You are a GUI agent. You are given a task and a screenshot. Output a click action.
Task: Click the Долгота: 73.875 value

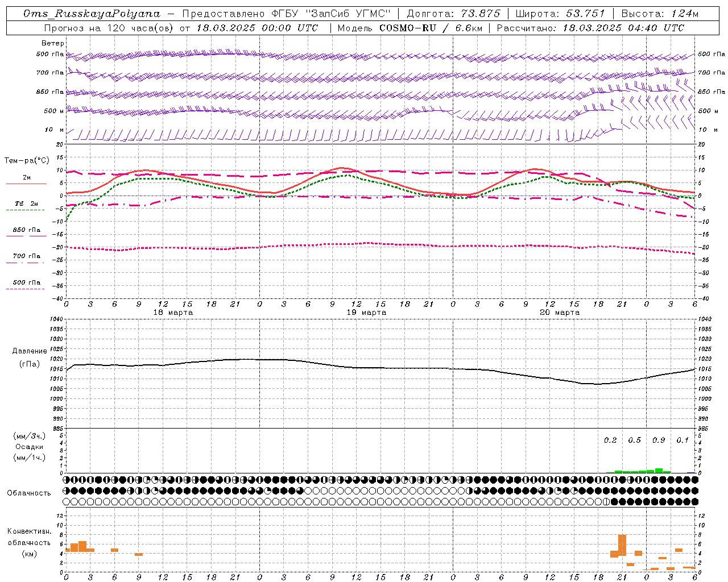pos(453,14)
